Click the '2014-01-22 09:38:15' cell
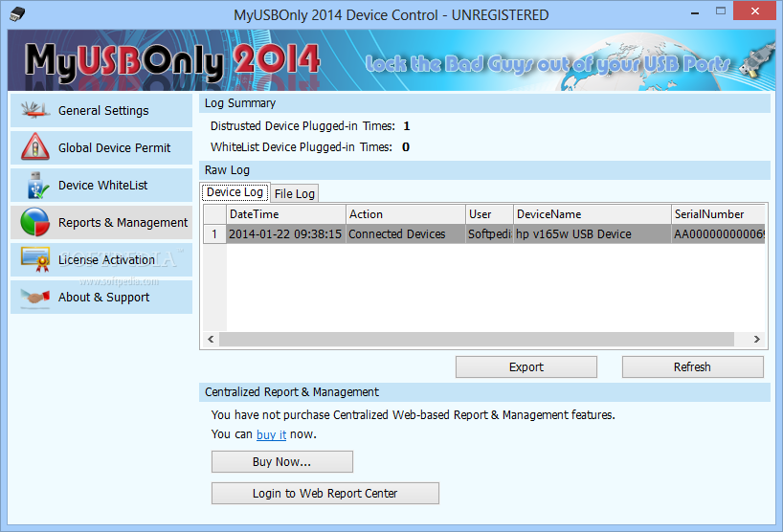Image resolution: width=783 pixels, height=532 pixels. pos(286,234)
